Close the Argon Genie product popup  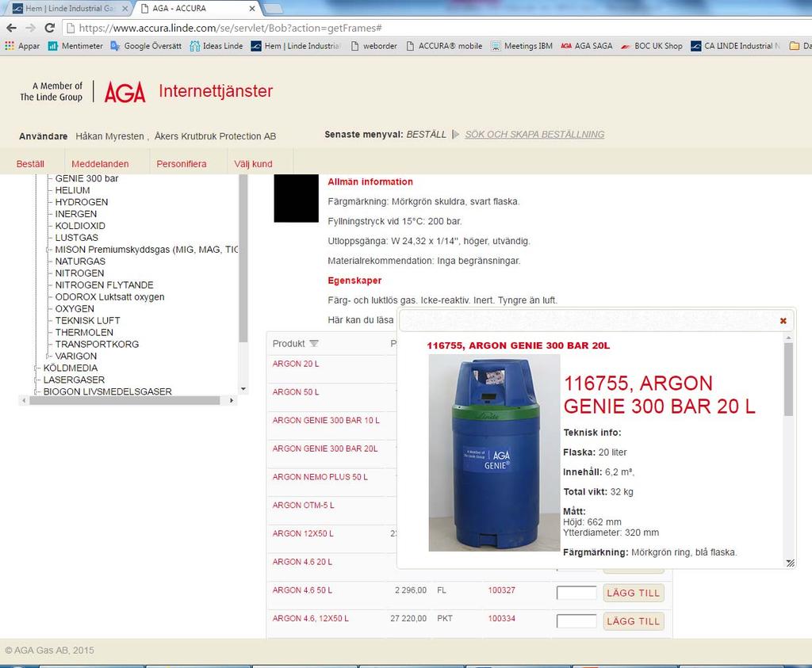[x=783, y=321]
